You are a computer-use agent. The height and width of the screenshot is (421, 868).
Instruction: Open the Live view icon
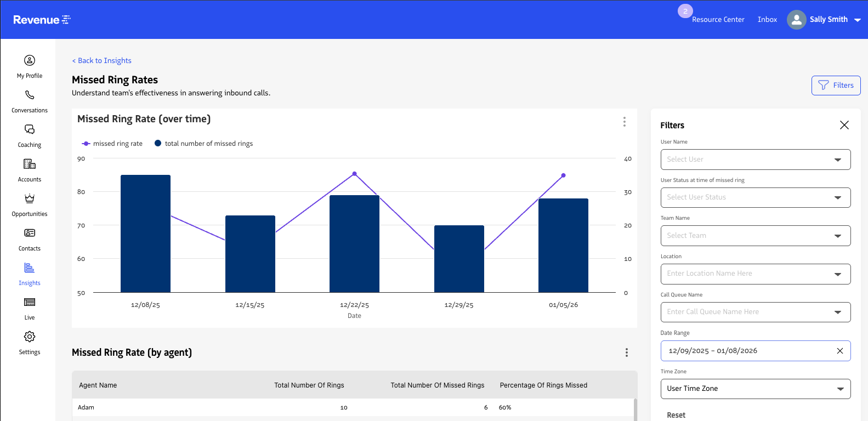pyautogui.click(x=30, y=302)
